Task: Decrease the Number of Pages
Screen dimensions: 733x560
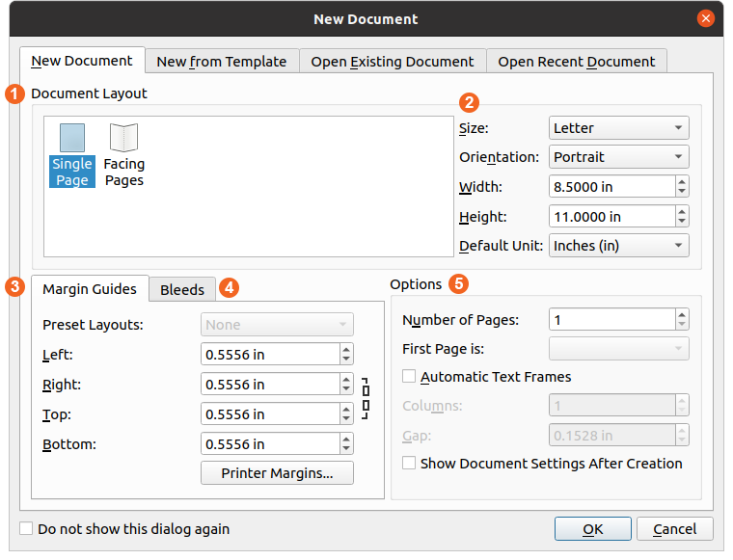Action: coord(682,325)
